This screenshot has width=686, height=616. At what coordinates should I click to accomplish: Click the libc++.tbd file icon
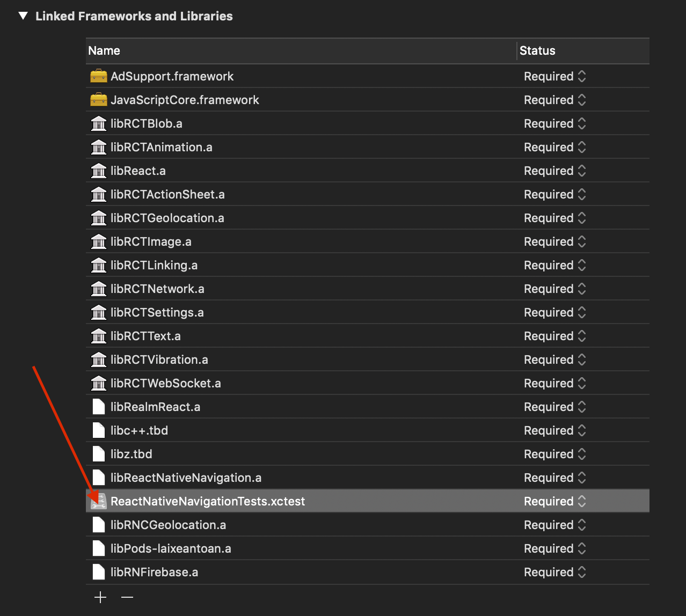[x=99, y=430]
